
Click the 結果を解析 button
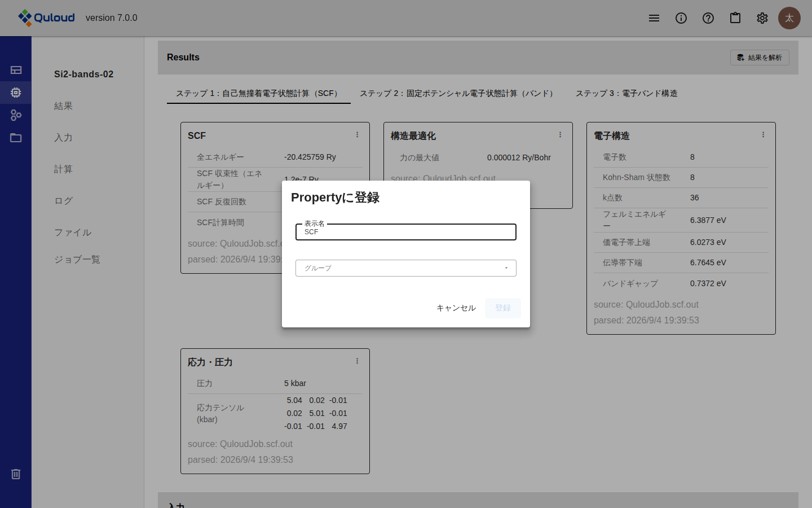tap(760, 58)
